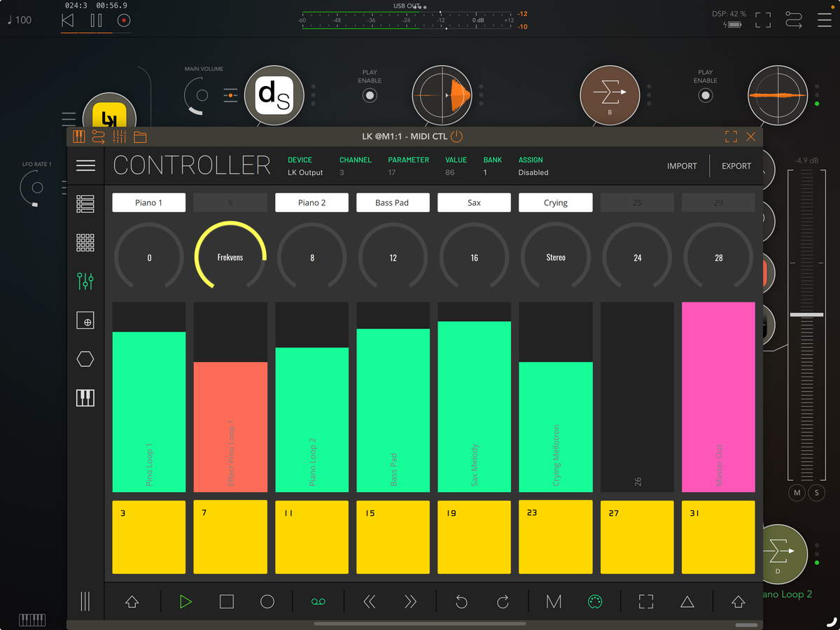Image resolution: width=840 pixels, height=630 pixels.
Task: Select the faders controller view in sidebar
Action: click(85, 281)
